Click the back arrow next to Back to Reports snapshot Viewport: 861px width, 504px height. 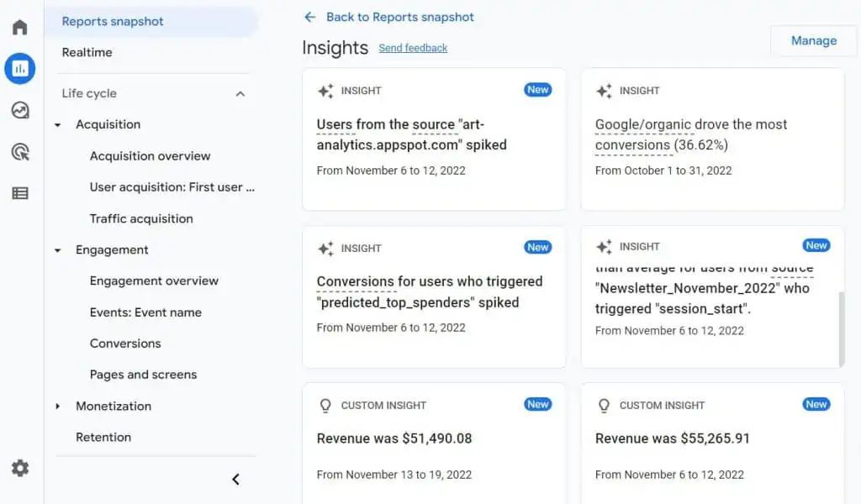point(310,17)
